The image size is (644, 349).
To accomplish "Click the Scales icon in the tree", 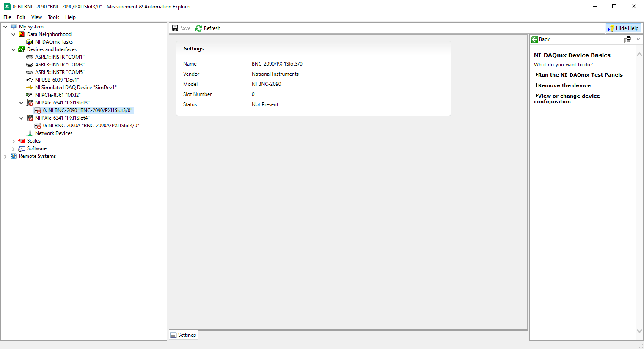I will coord(21,140).
